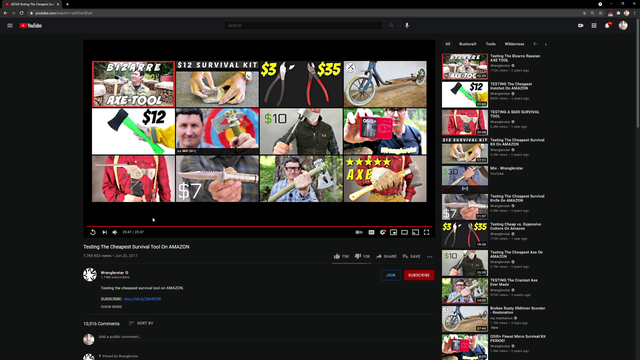
Task: Like the video with thumbs up
Action: 341,256
